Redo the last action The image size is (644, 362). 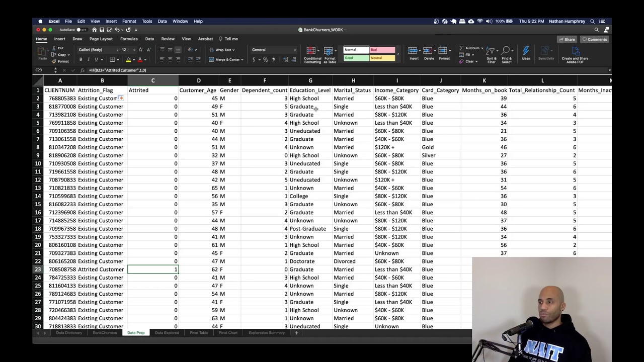pyautogui.click(x=128, y=30)
